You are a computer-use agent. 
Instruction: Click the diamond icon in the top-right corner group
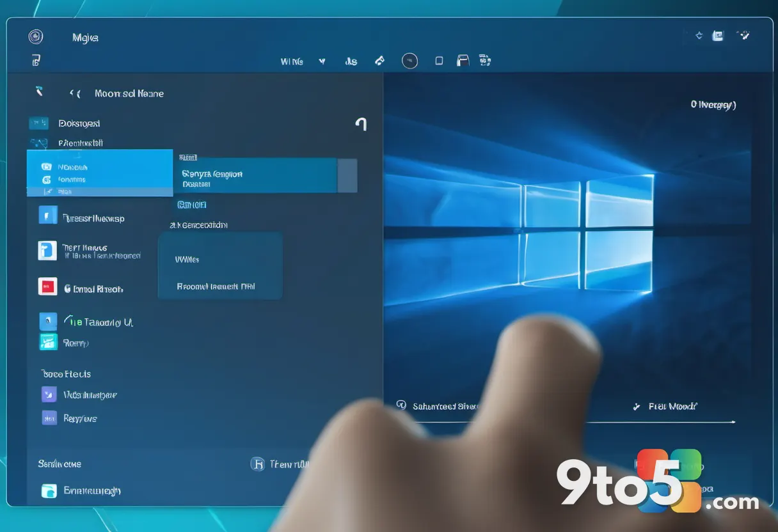pos(699,36)
